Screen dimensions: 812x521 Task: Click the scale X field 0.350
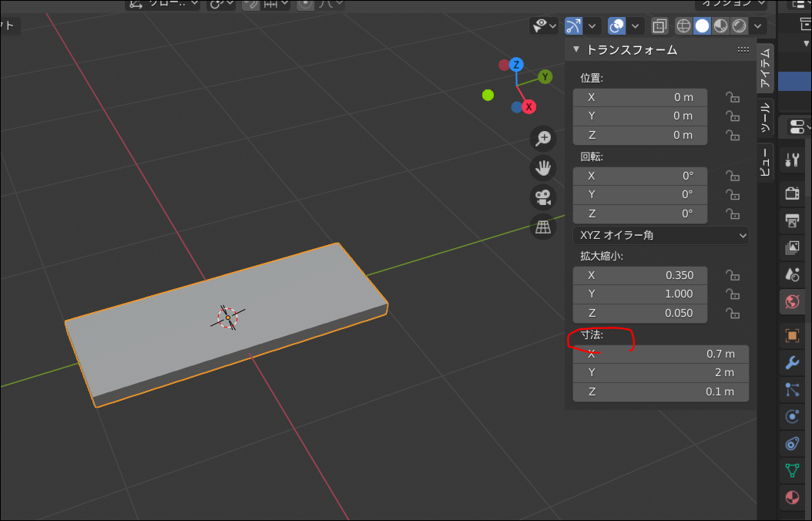[640, 275]
